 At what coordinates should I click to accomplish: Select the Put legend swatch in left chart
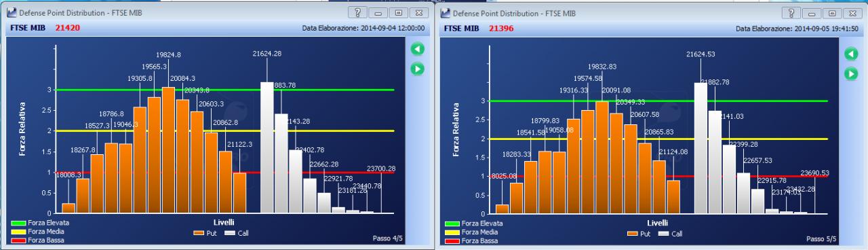[199, 233]
